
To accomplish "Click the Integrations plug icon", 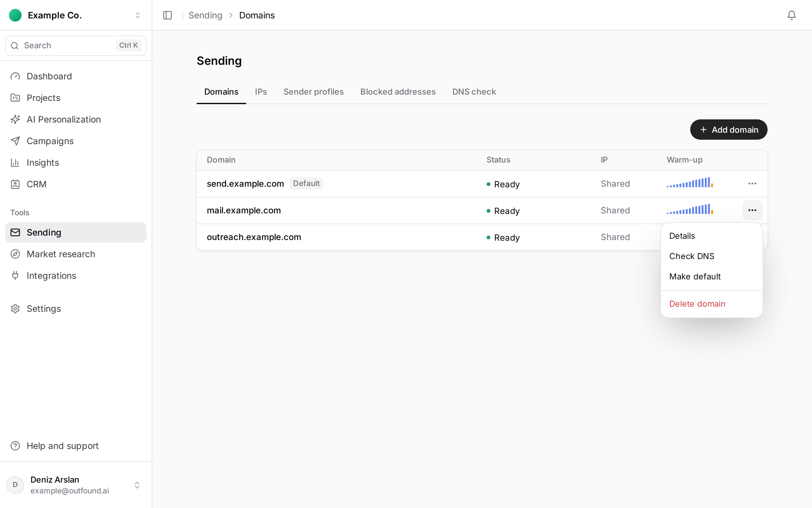I will coord(15,276).
